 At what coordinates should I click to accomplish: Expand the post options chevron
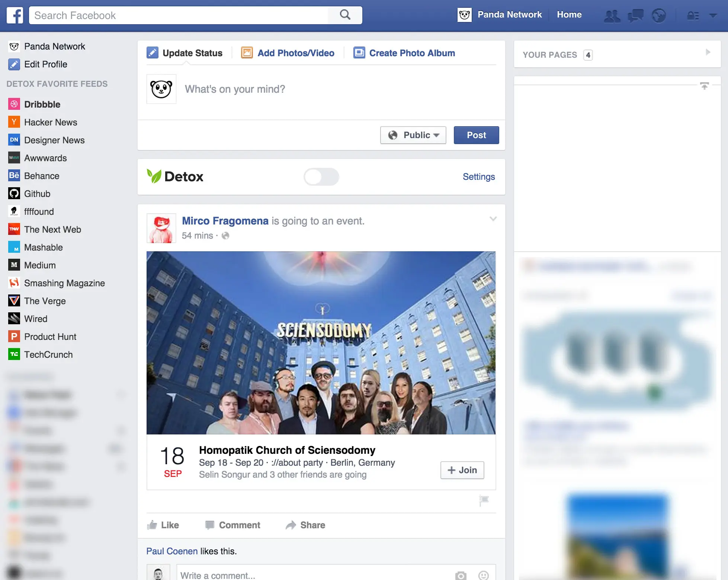(x=493, y=219)
